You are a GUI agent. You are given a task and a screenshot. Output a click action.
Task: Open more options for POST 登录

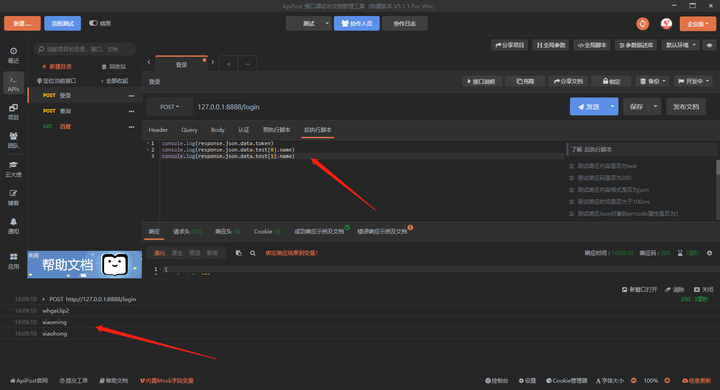click(x=131, y=96)
